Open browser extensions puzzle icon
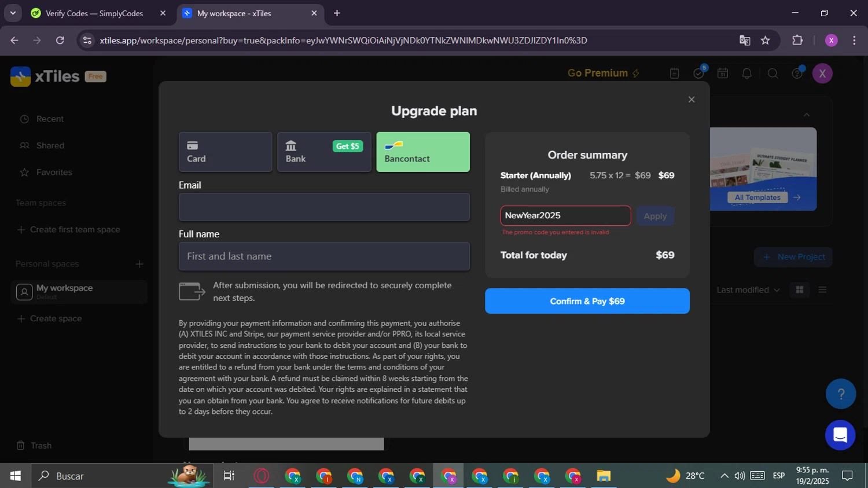This screenshot has width=868, height=488. click(797, 40)
